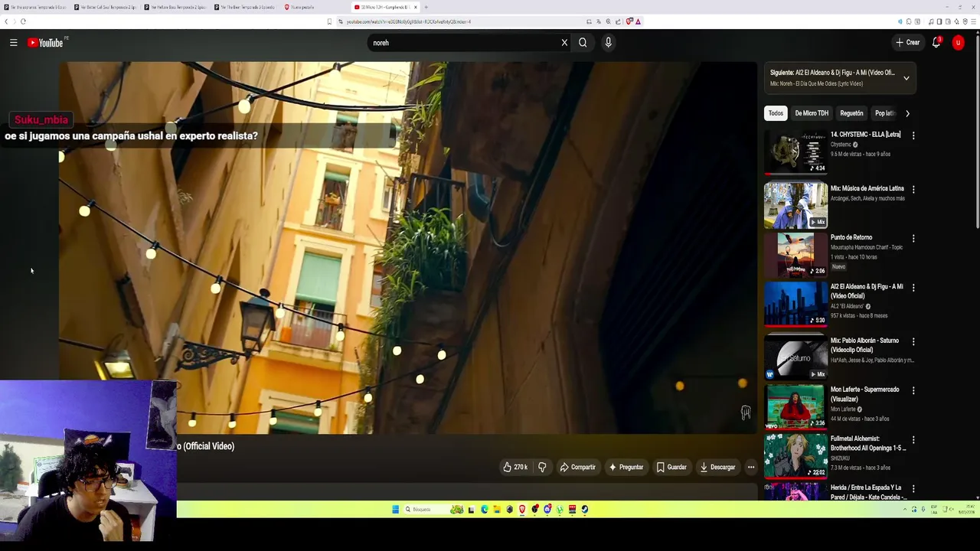Open the Chystemc channel name link

click(841, 145)
